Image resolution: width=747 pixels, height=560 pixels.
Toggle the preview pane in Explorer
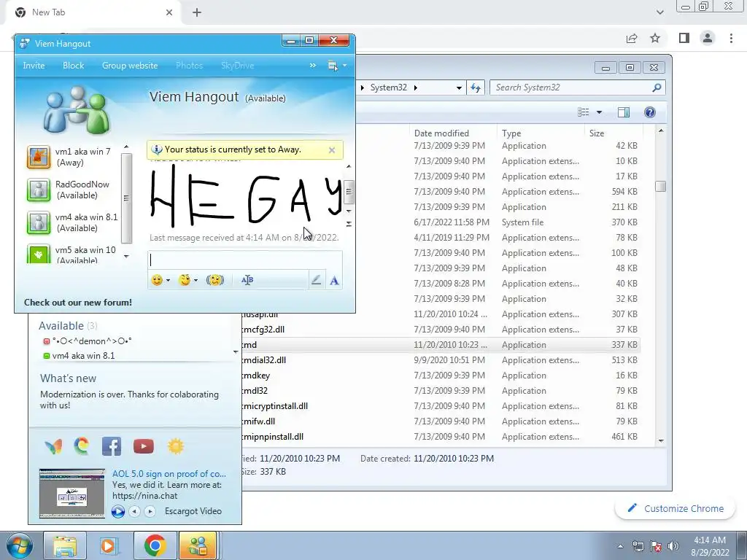[624, 112]
